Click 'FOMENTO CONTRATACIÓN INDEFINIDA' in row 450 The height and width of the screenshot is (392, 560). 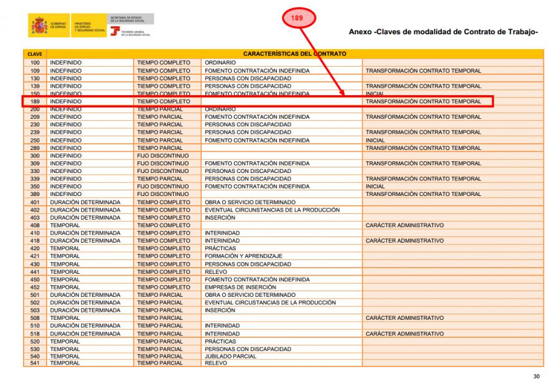[257, 279]
